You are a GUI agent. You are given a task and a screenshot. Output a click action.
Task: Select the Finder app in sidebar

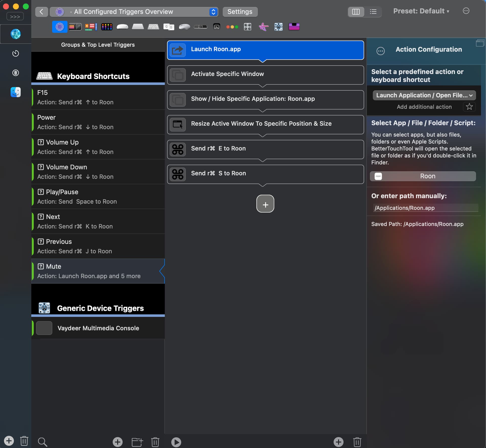coord(15,92)
